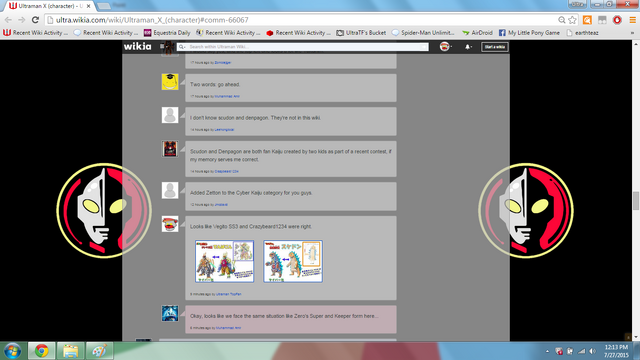This screenshot has height=360, width=640.
Task: Click the address bar URL
Action: (152, 20)
